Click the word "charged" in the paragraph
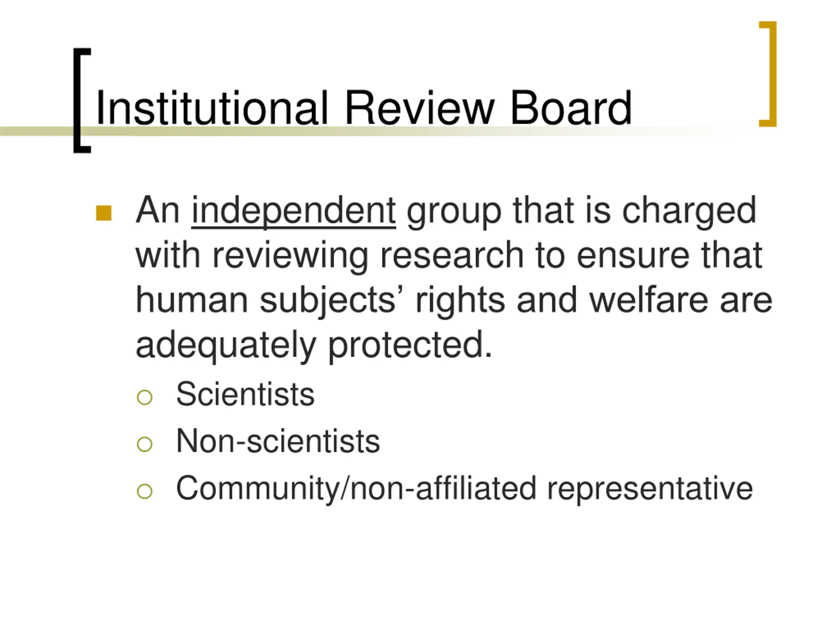The height and width of the screenshot is (630, 840). tap(689, 211)
